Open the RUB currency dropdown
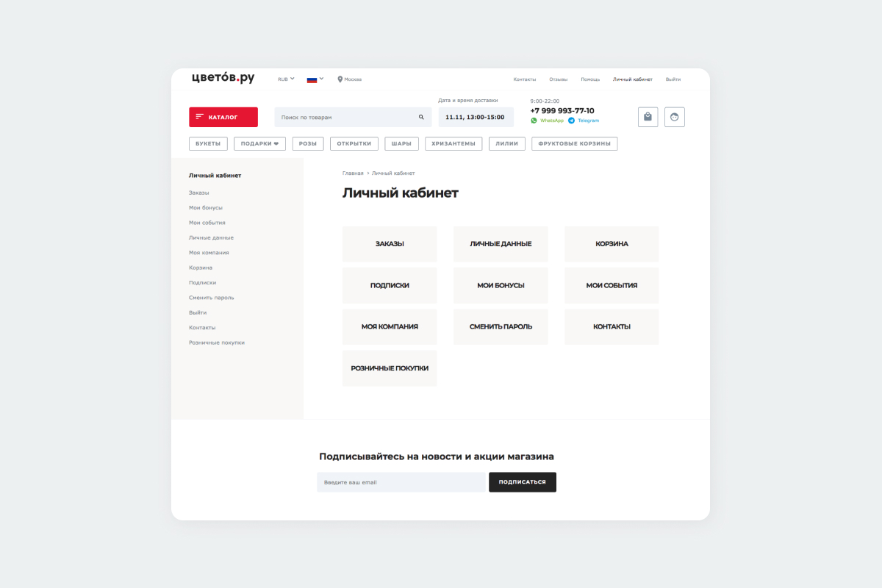Screen dimensions: 882x588 click(286, 79)
